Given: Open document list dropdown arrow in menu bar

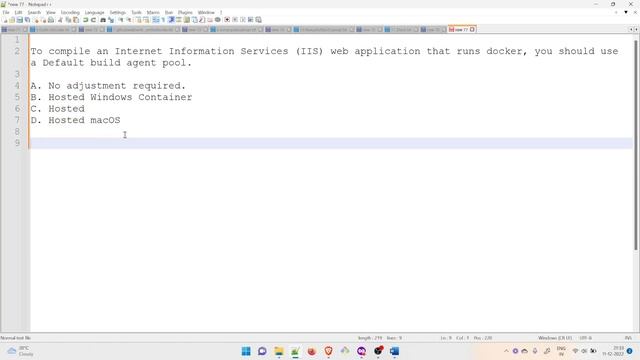Looking at the screenshot, I should coord(626,12).
